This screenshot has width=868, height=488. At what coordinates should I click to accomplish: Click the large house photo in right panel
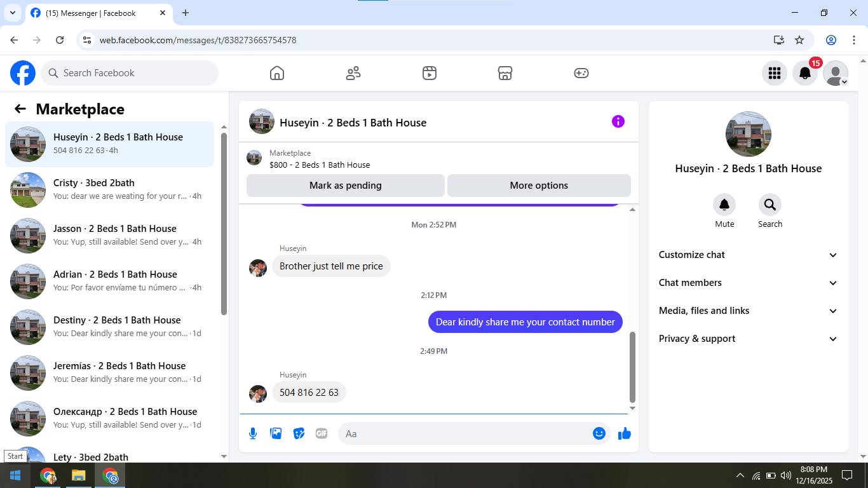click(749, 134)
